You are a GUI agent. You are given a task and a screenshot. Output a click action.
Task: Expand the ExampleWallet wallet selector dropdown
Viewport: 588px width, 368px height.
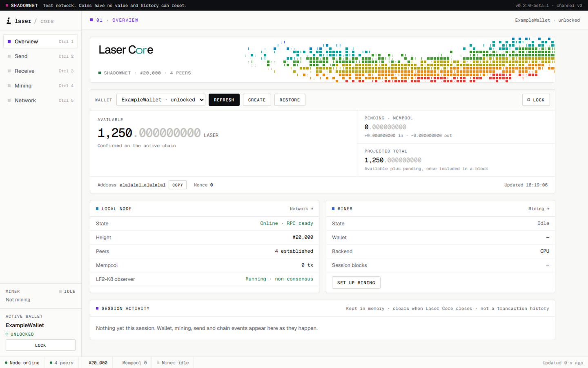click(161, 100)
